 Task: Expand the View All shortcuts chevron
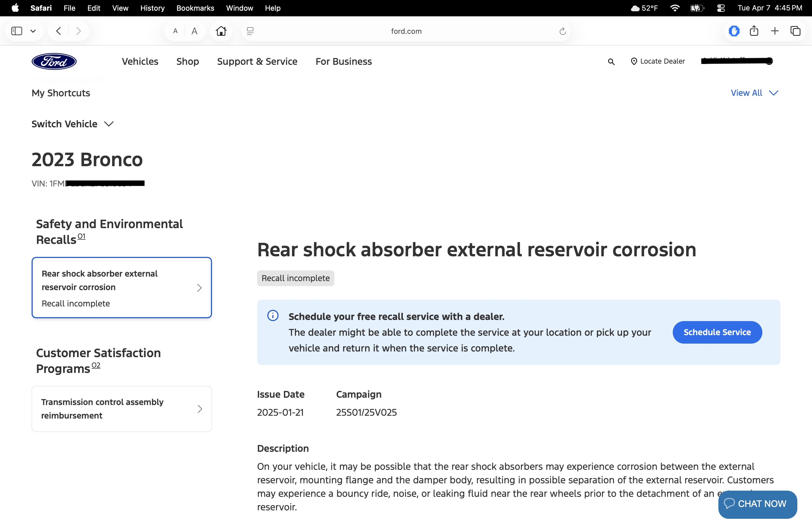click(x=773, y=93)
